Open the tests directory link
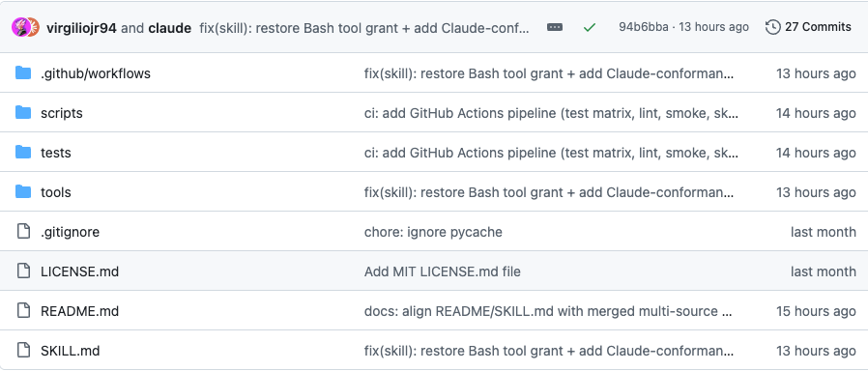Screen dimensions: 868x371 (56, 153)
